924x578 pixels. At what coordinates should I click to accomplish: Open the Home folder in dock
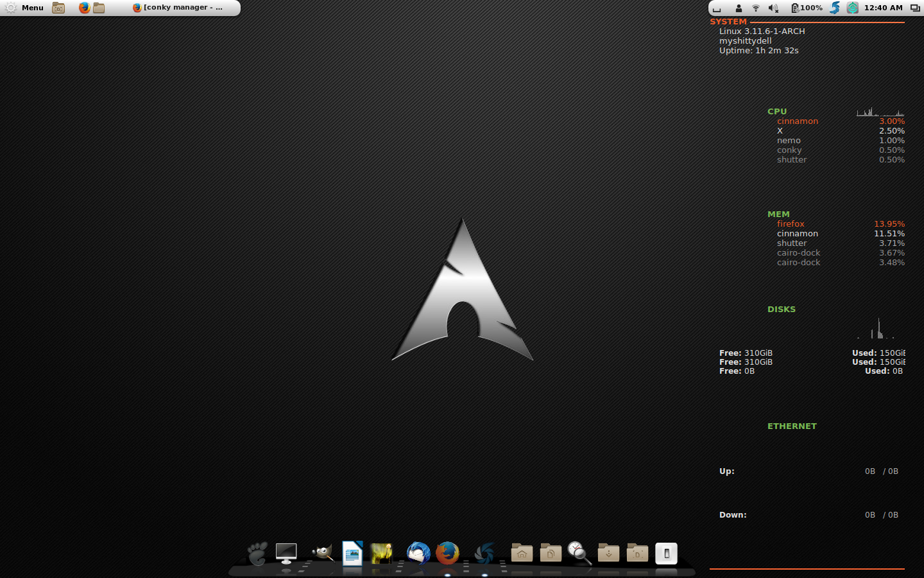(522, 552)
